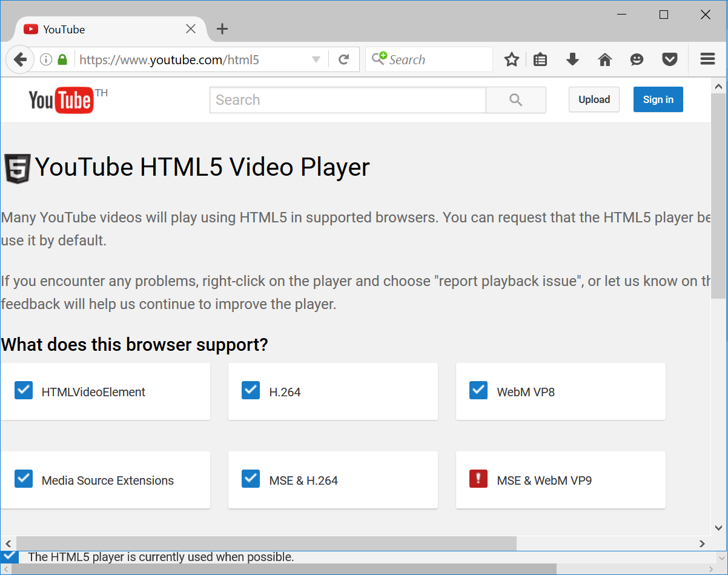Click the red warning icon for MSE & WebM VP9

(478, 479)
